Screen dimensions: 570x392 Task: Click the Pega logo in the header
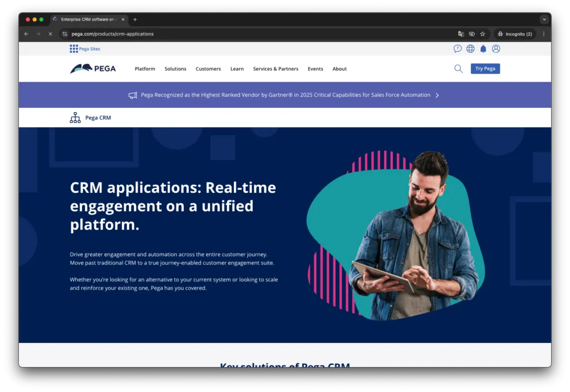click(x=93, y=68)
